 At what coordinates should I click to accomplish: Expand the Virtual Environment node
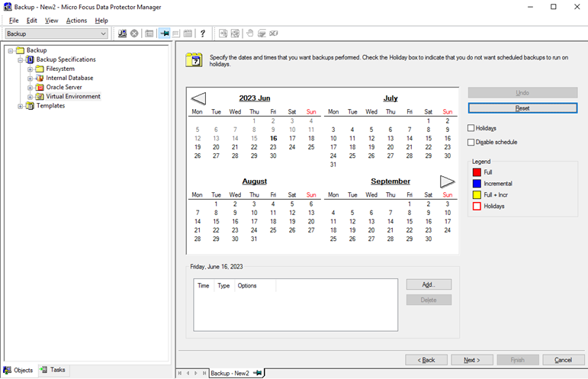point(30,97)
